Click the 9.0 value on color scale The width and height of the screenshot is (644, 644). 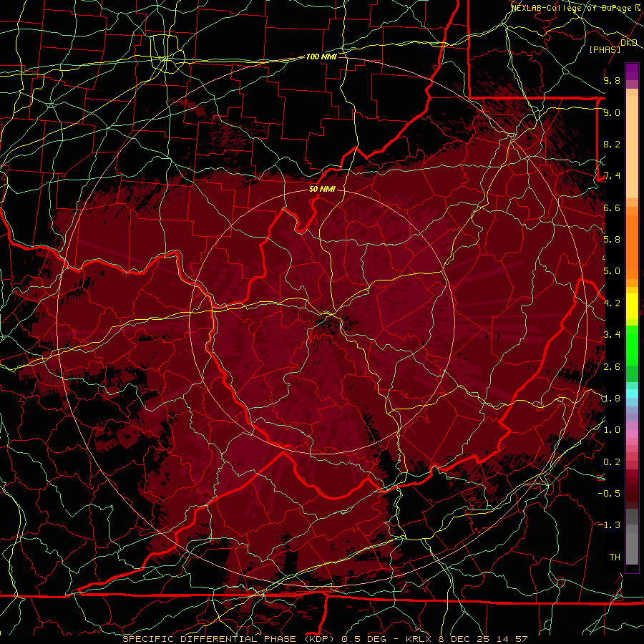(x=612, y=112)
